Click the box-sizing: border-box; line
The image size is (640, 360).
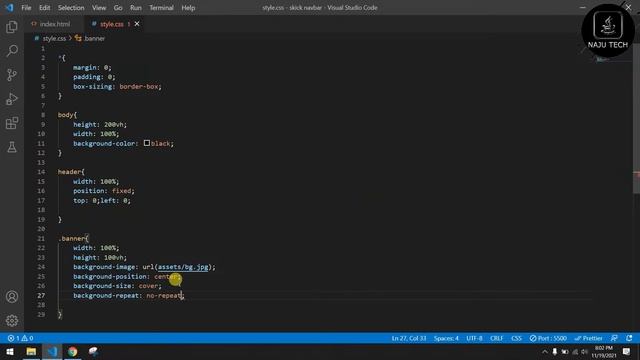[x=117, y=87]
